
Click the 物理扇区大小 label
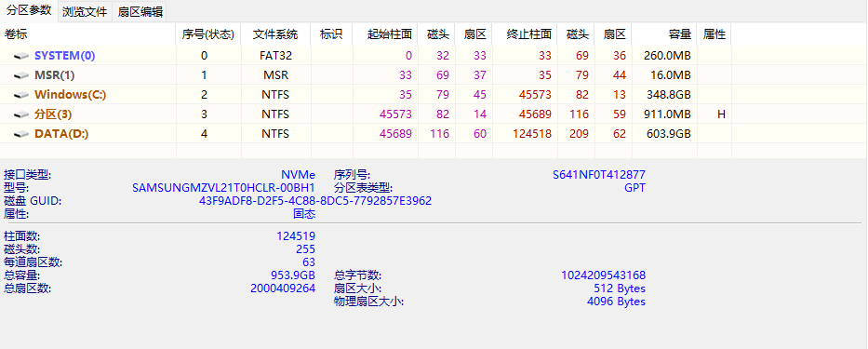[368, 302]
